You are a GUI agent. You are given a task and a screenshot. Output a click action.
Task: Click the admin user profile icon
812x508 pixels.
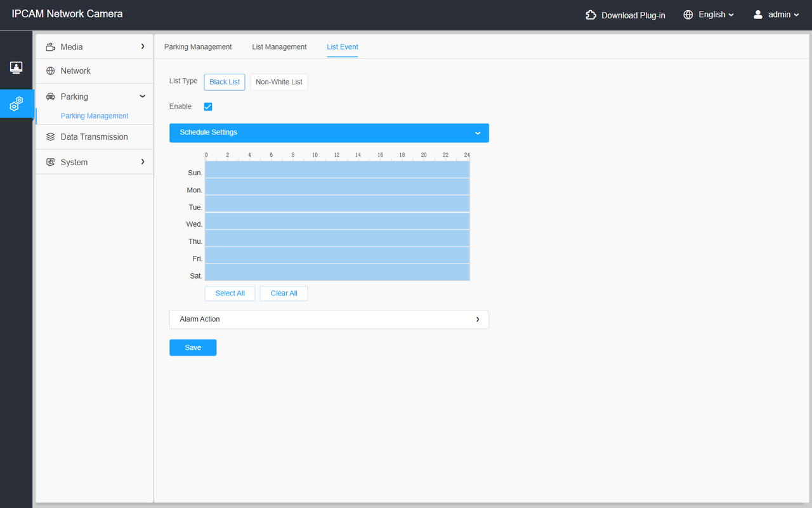click(x=757, y=15)
